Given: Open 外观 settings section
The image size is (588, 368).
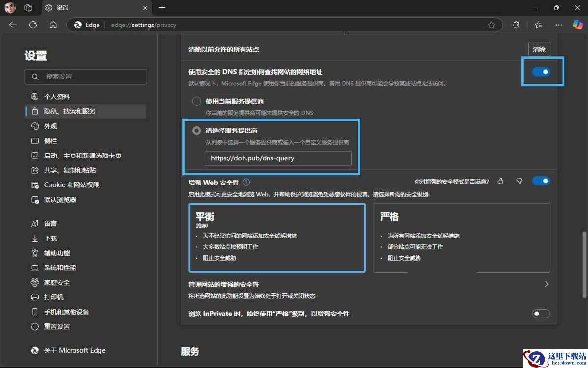Looking at the screenshot, I should pyautogui.click(x=86, y=126).
